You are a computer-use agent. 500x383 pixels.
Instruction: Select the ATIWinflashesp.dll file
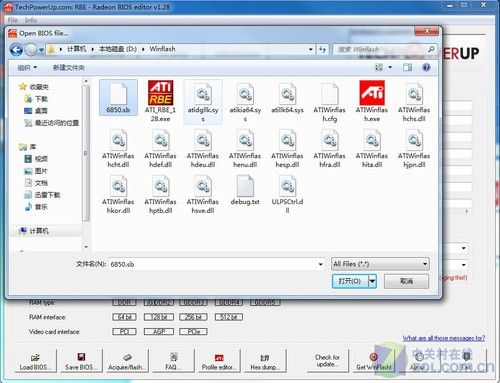point(287,149)
